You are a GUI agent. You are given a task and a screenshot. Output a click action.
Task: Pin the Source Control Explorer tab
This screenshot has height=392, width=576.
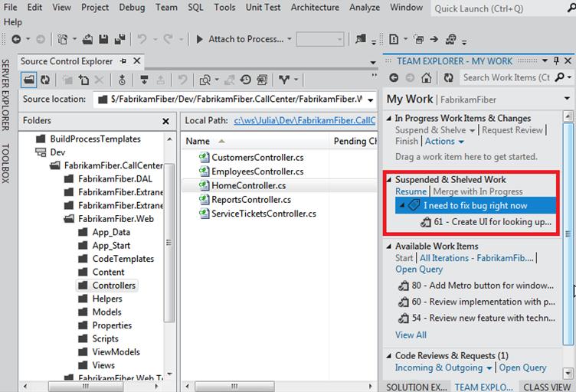coord(123,61)
